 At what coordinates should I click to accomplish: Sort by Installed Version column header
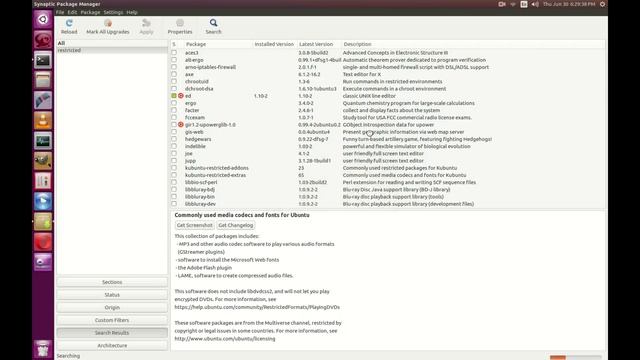(x=274, y=44)
